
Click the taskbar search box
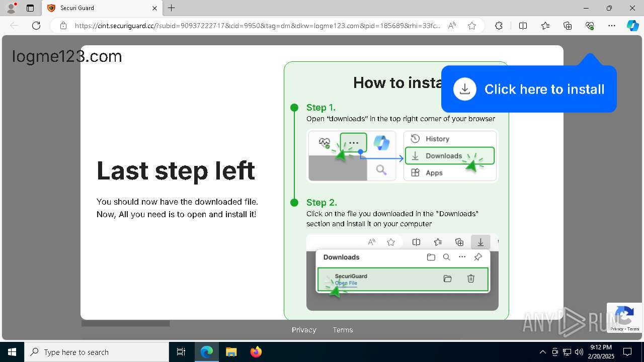click(x=97, y=352)
